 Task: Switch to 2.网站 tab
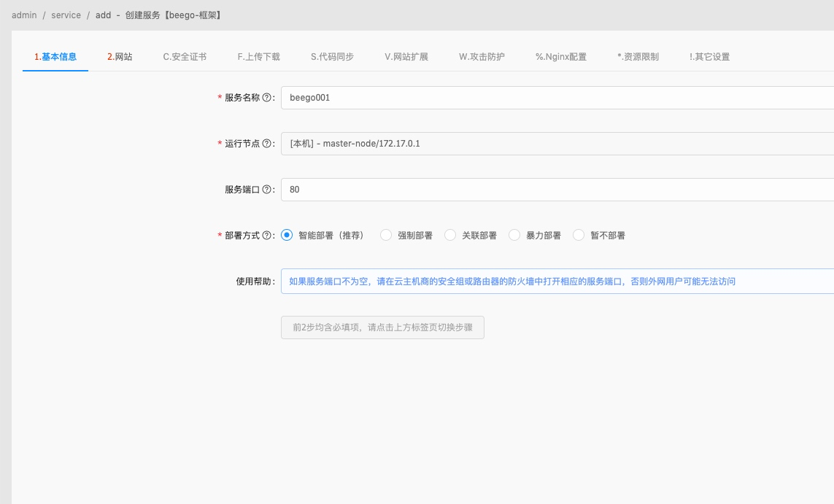coord(120,57)
